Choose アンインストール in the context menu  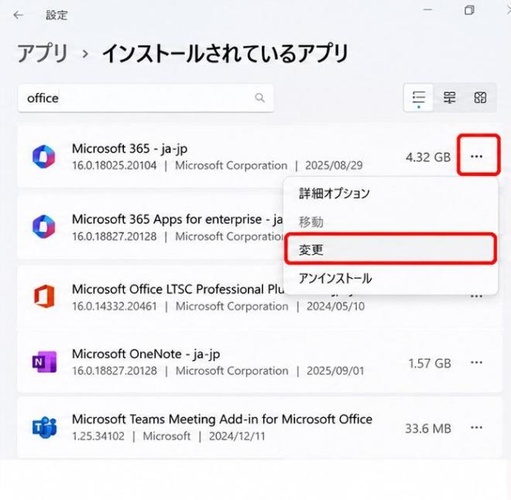(x=391, y=278)
